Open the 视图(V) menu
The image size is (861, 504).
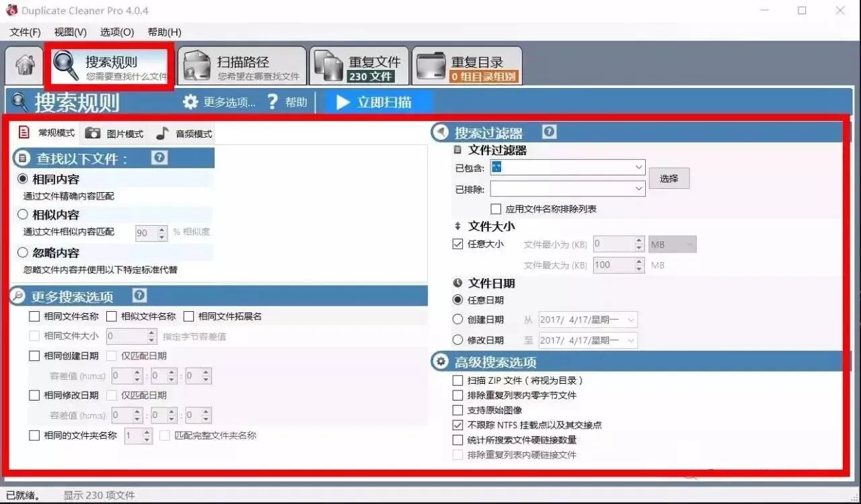pos(69,32)
